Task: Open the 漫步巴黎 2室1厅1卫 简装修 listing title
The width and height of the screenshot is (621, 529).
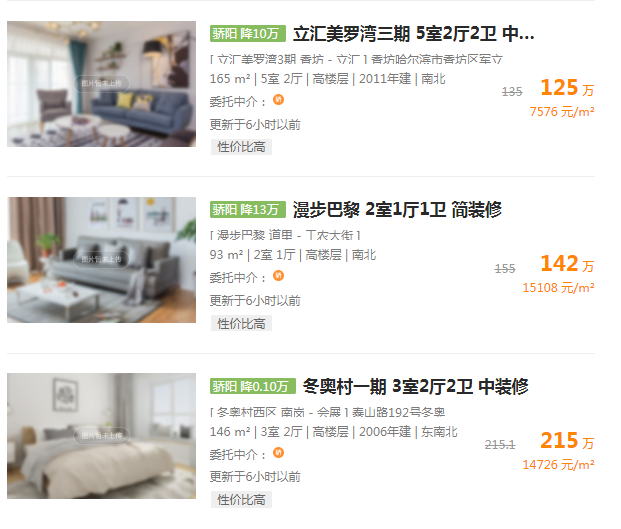Action: pyautogui.click(x=397, y=210)
